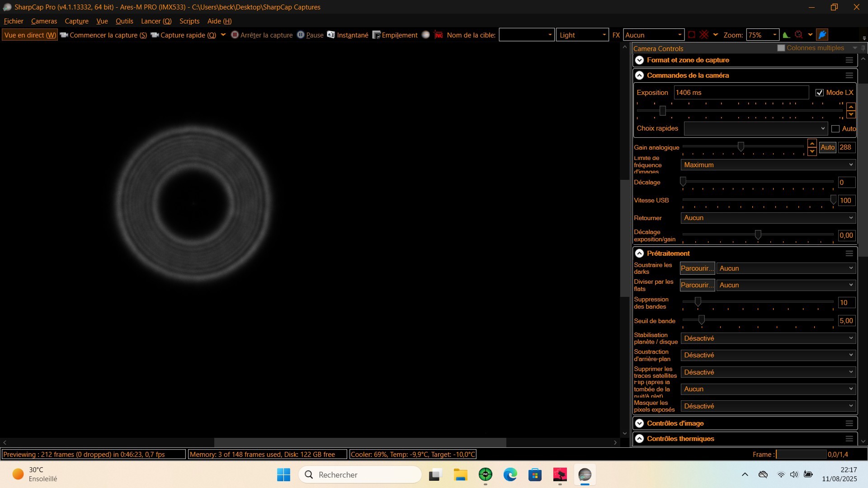The image size is (868, 488).
Task: Click the Windows Start button
Action: pyautogui.click(x=283, y=475)
